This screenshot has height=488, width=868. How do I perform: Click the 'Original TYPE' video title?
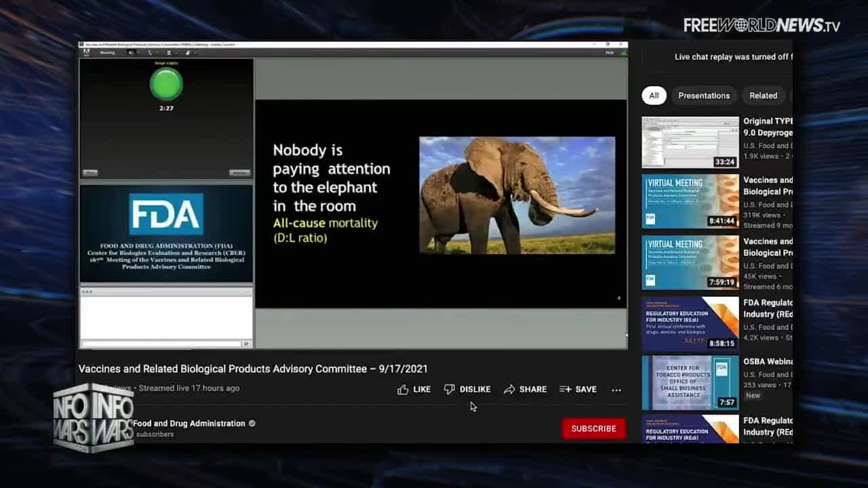(x=768, y=127)
